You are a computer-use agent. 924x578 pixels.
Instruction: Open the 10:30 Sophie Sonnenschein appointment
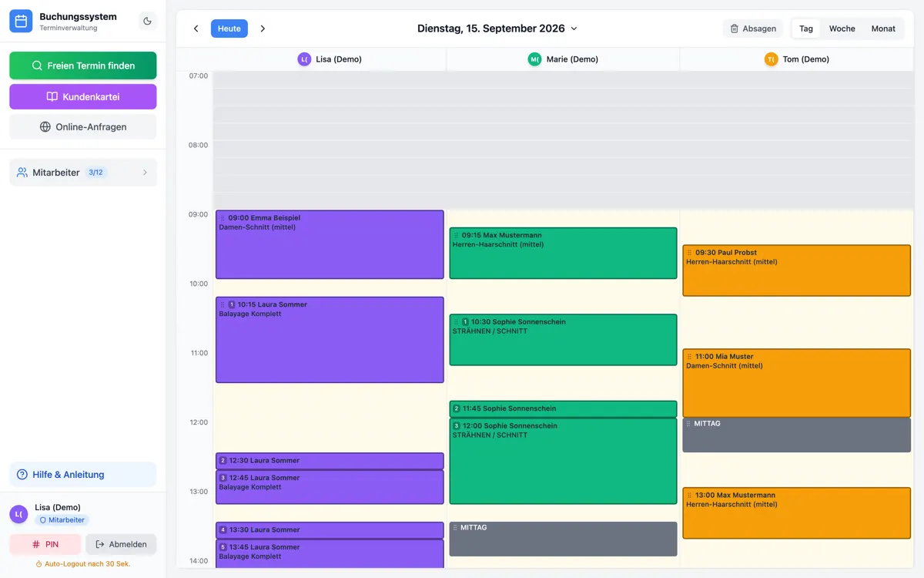pos(563,340)
